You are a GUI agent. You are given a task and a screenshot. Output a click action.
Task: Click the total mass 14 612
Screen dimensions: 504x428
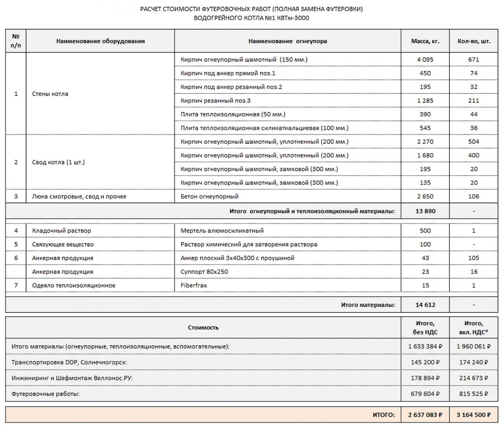425,305
